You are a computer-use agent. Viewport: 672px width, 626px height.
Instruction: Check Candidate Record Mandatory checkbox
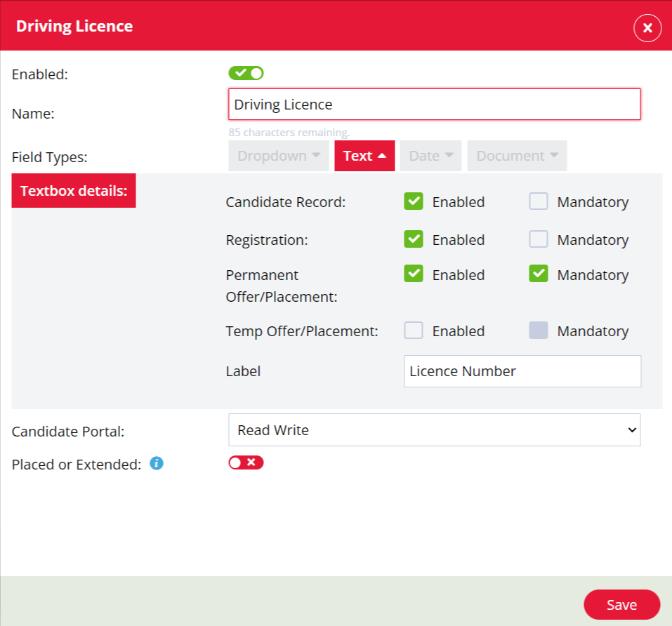click(539, 201)
